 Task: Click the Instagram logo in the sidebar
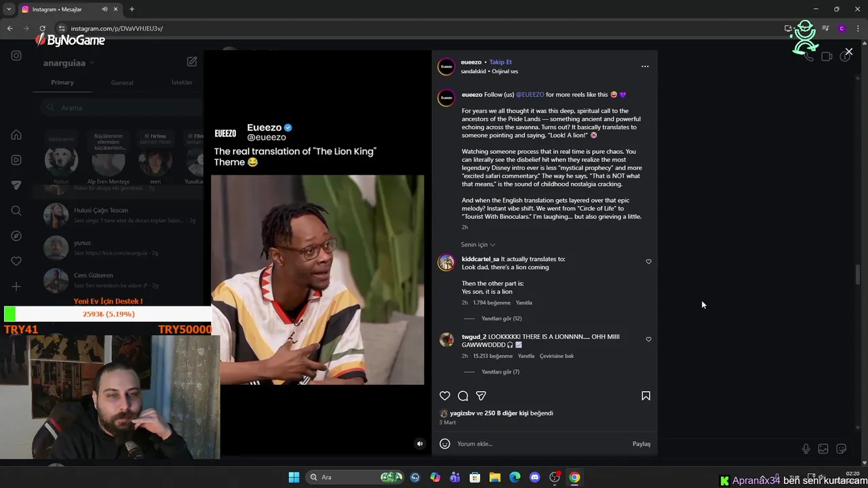click(16, 56)
